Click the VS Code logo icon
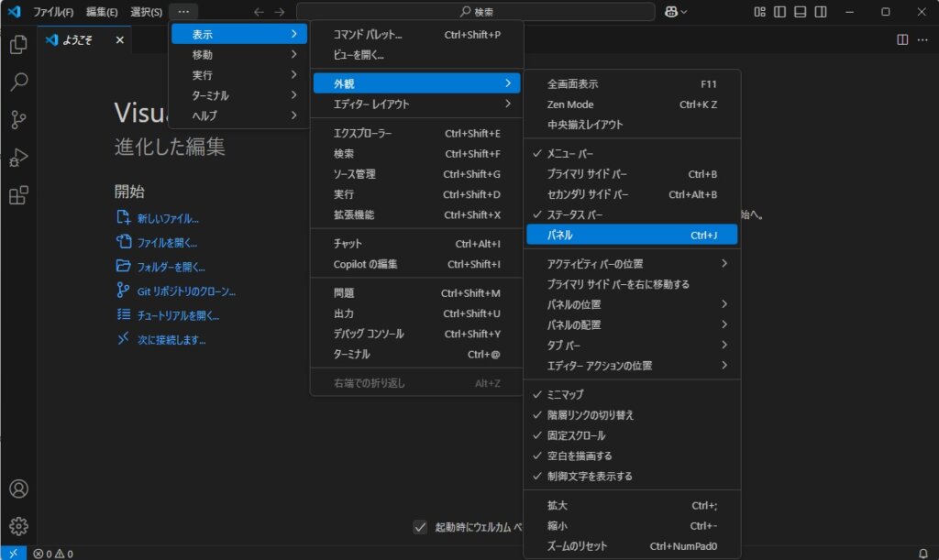The width and height of the screenshot is (939, 560). [x=14, y=11]
